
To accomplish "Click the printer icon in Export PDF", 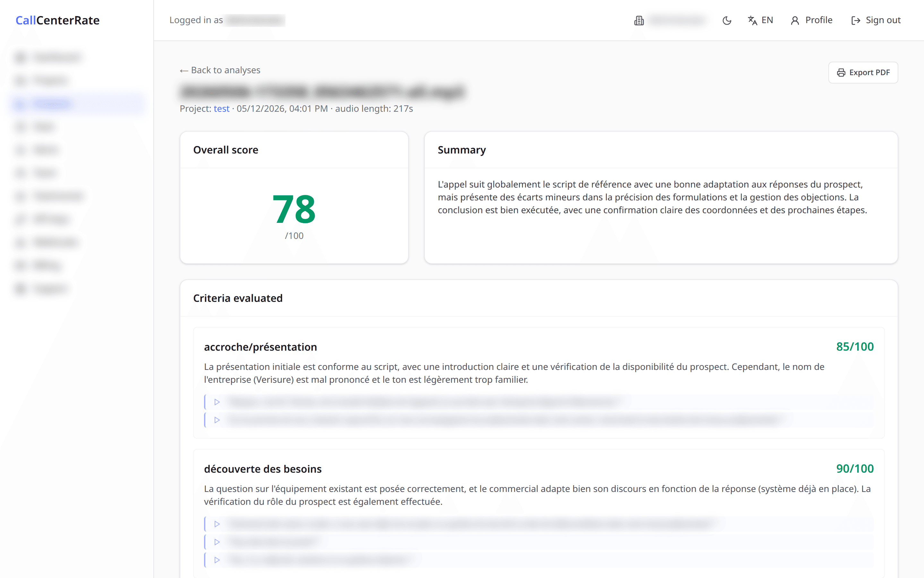I will tap(841, 73).
